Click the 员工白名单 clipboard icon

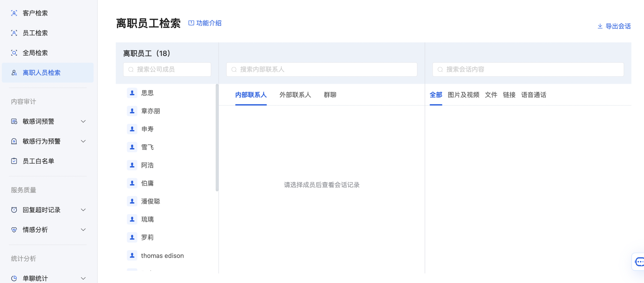(14, 161)
